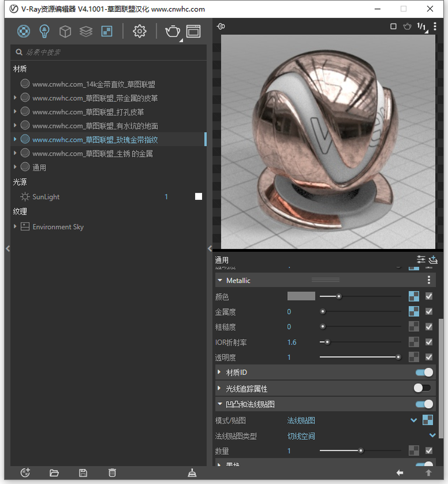Open preview options three-dot menu
Screen dimensions: 448x484
pos(435,26)
